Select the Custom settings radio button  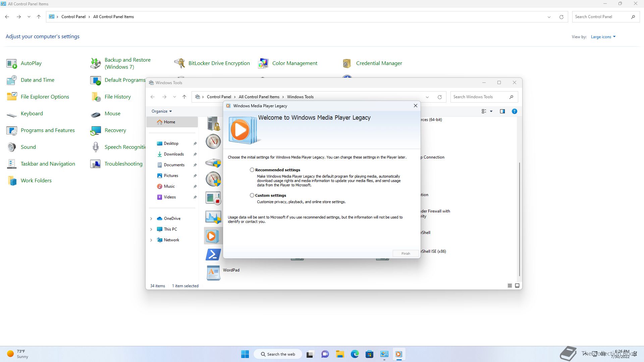(252, 195)
